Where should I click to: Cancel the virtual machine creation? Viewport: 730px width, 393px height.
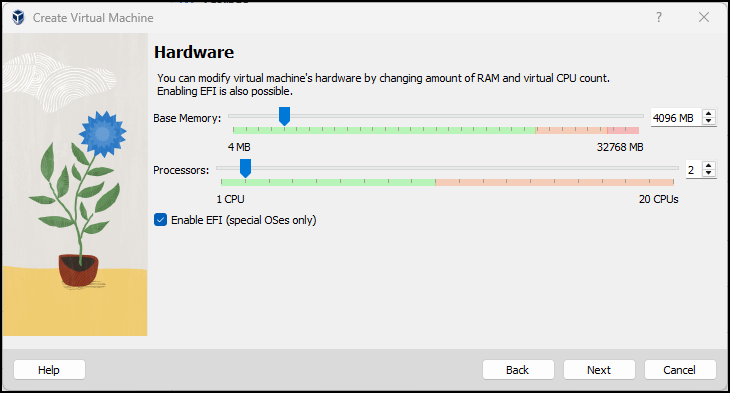click(x=680, y=370)
